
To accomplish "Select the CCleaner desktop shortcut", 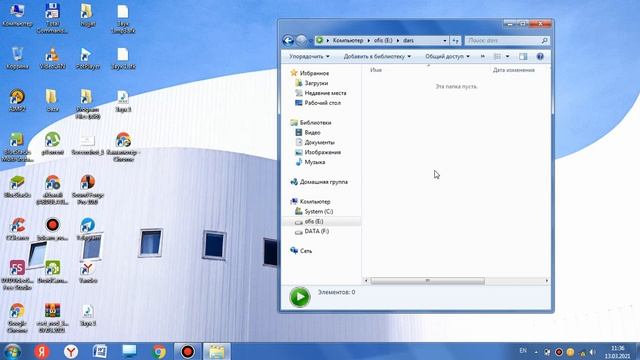I will point(17,229).
